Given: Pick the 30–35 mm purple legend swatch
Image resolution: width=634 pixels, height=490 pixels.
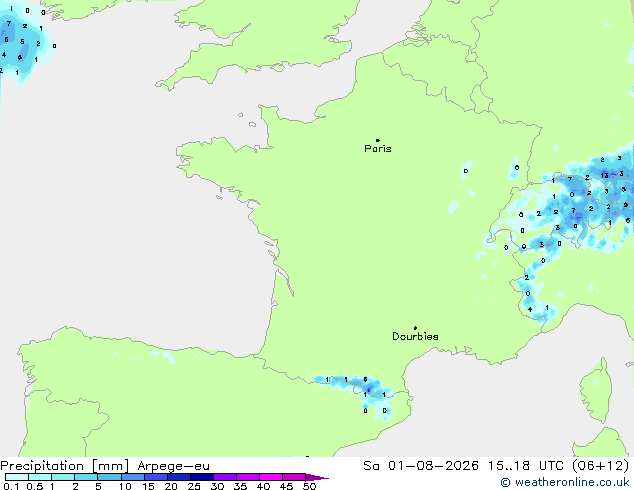Looking at the screenshot, I should point(224,477).
